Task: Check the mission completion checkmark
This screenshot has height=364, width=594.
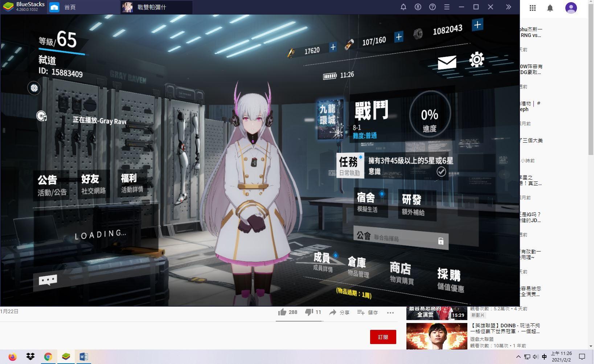Action: [441, 171]
